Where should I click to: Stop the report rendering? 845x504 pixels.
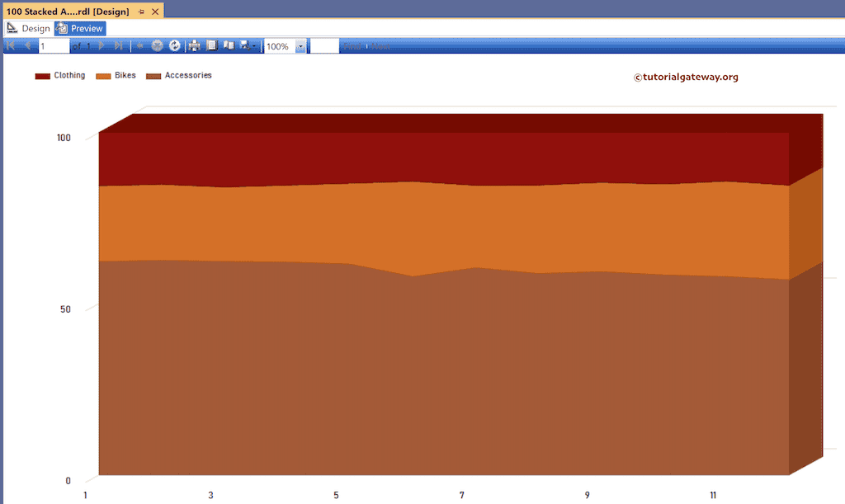point(157,45)
